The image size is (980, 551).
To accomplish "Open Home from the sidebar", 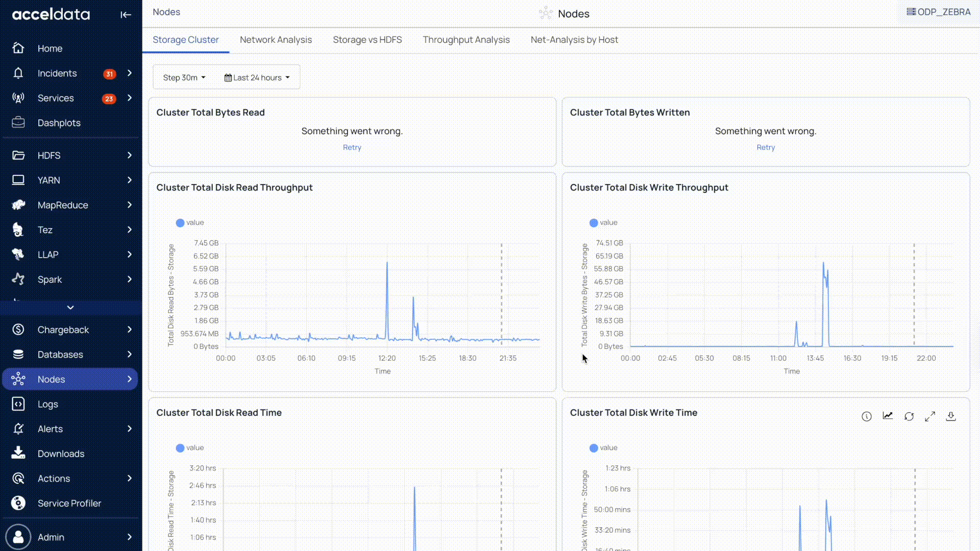I will [x=50, y=48].
